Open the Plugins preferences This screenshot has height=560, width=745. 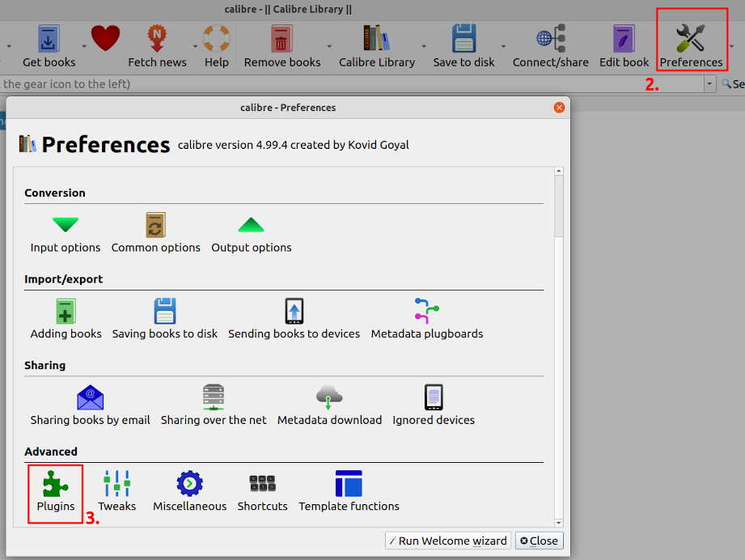56,491
